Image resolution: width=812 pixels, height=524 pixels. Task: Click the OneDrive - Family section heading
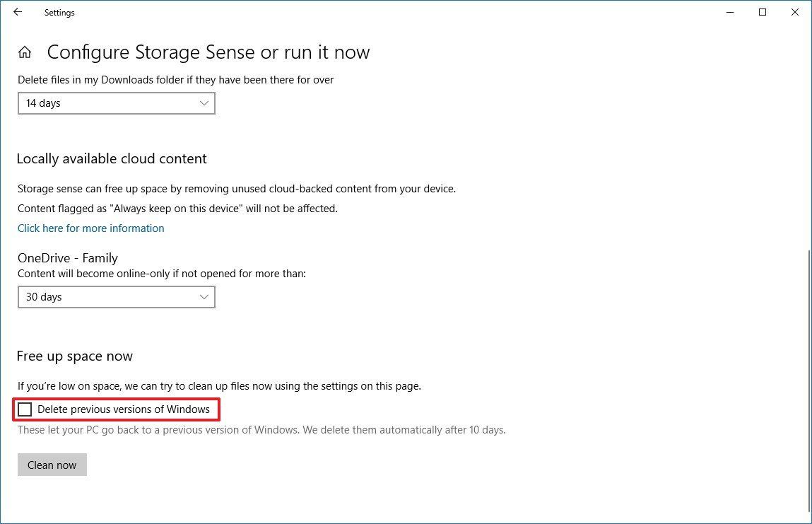pyautogui.click(x=67, y=258)
